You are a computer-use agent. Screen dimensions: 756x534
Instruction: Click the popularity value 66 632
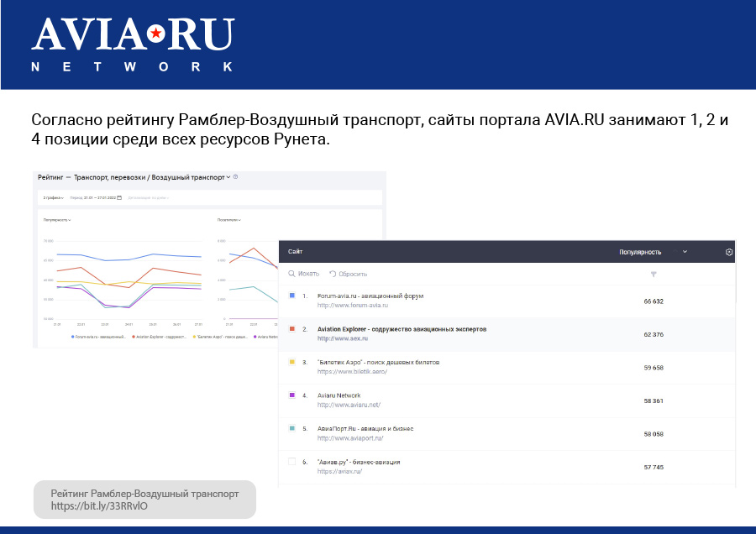[x=654, y=301]
